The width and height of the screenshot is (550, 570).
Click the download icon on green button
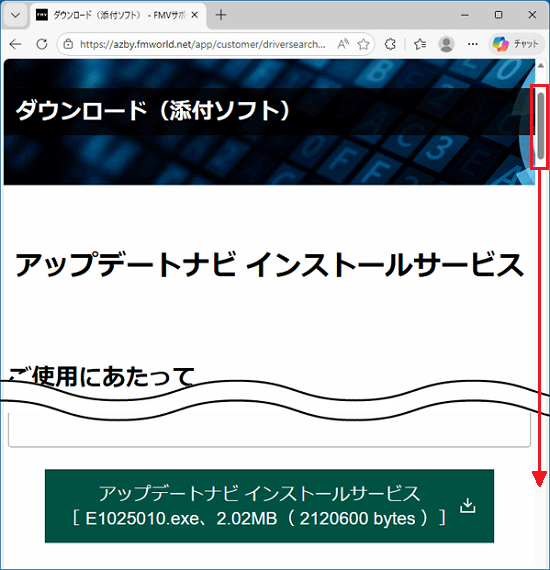coord(468,506)
